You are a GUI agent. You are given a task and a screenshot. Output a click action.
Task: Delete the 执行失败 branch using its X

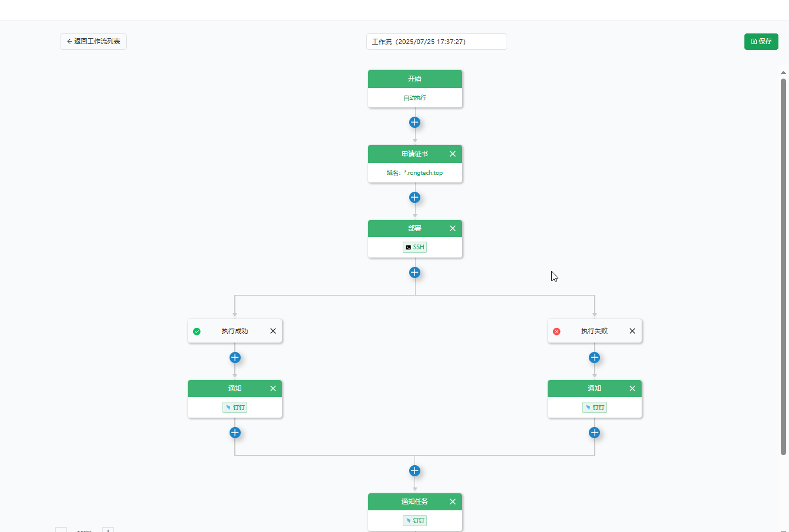click(x=632, y=331)
